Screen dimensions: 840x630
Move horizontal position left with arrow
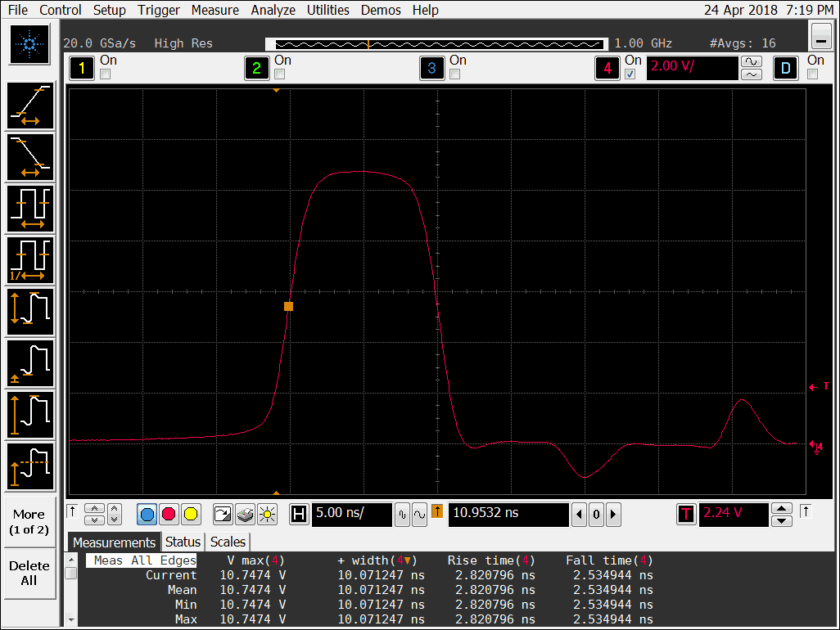click(x=579, y=515)
